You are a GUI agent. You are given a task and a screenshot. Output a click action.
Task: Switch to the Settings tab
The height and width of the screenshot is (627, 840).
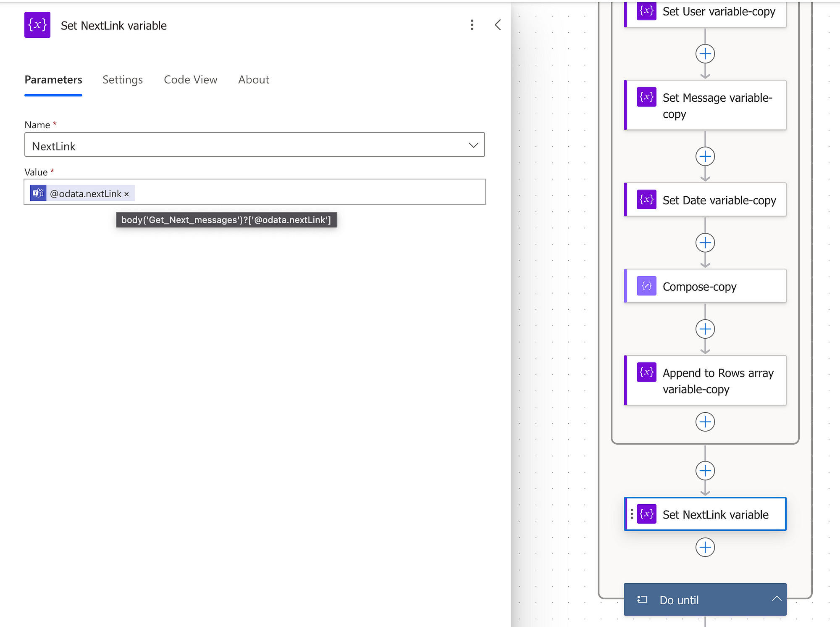click(x=123, y=80)
